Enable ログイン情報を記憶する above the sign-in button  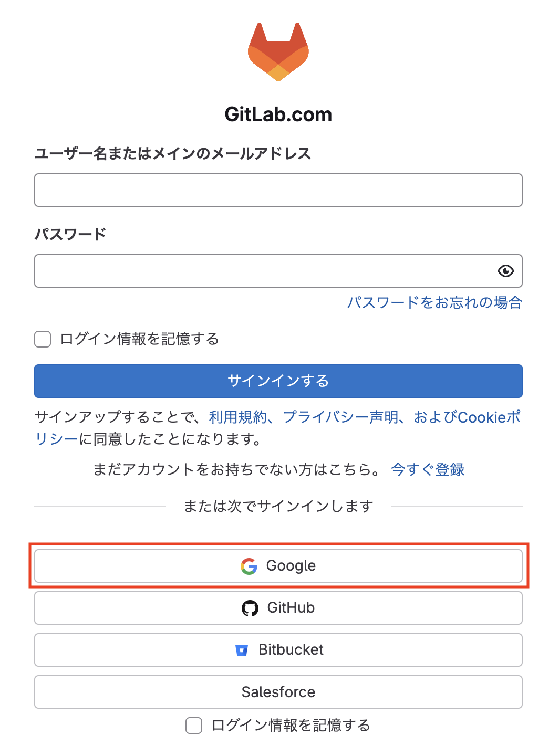pos(42,340)
